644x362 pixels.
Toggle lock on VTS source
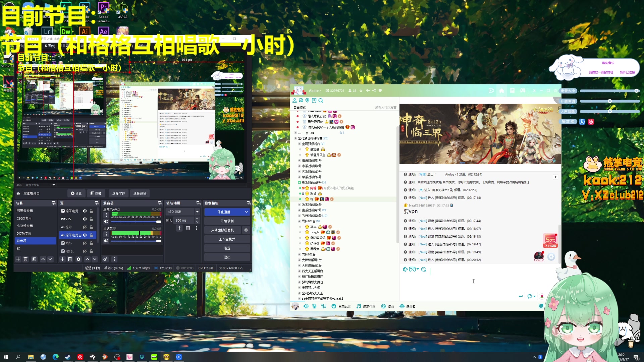coord(91,219)
